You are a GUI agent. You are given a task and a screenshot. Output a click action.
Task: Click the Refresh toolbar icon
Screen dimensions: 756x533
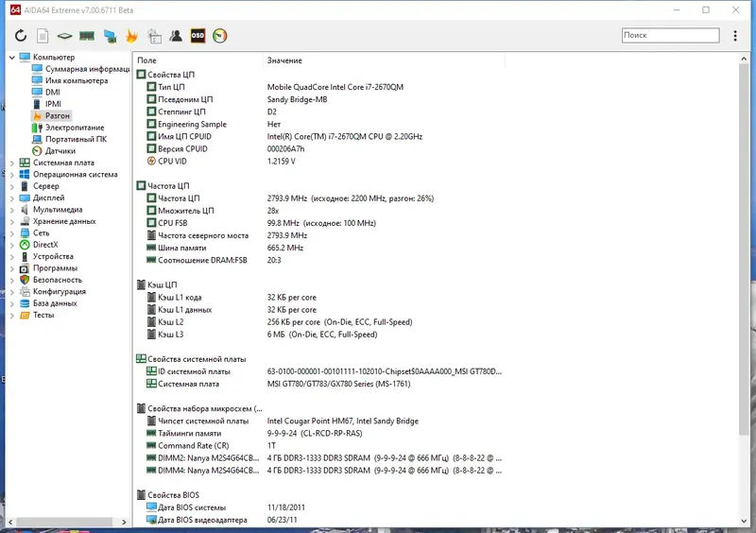[x=21, y=36]
